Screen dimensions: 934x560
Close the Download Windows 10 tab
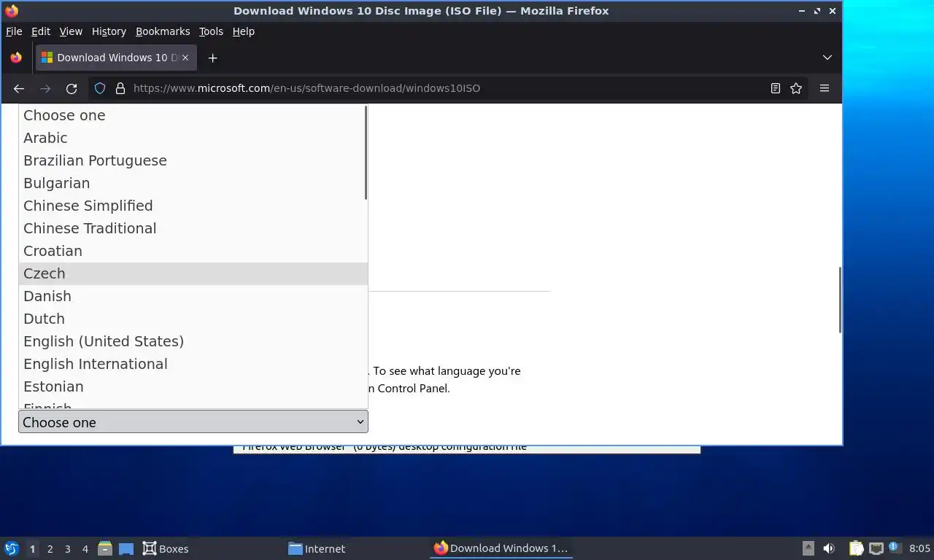click(x=185, y=58)
